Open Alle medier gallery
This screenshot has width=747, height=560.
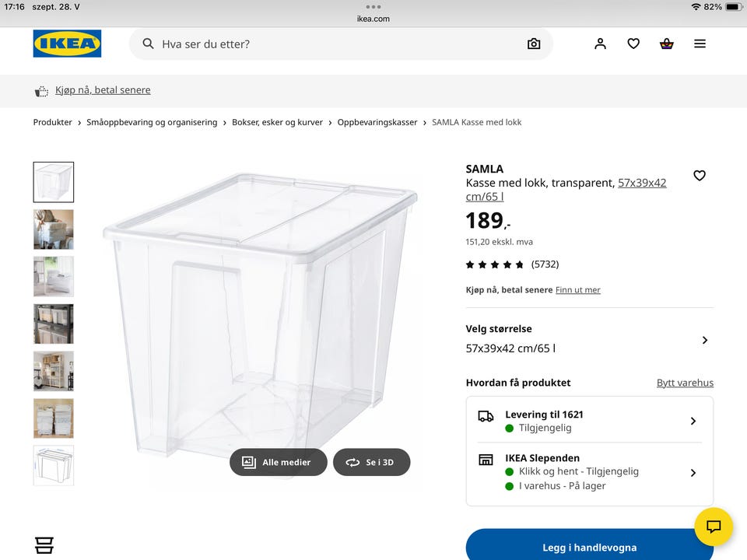coord(278,462)
